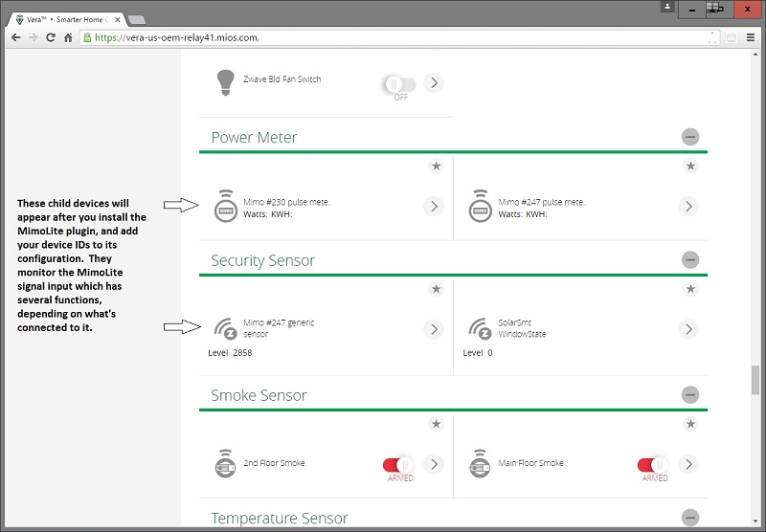
Task: Click the Chrome user profile icon
Action: tap(666, 7)
